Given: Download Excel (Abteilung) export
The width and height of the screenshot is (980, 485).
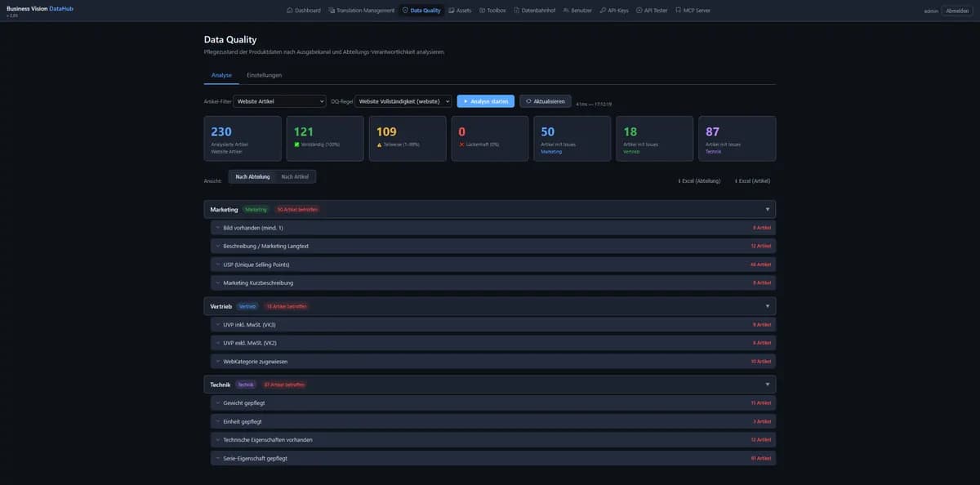Looking at the screenshot, I should 699,180.
